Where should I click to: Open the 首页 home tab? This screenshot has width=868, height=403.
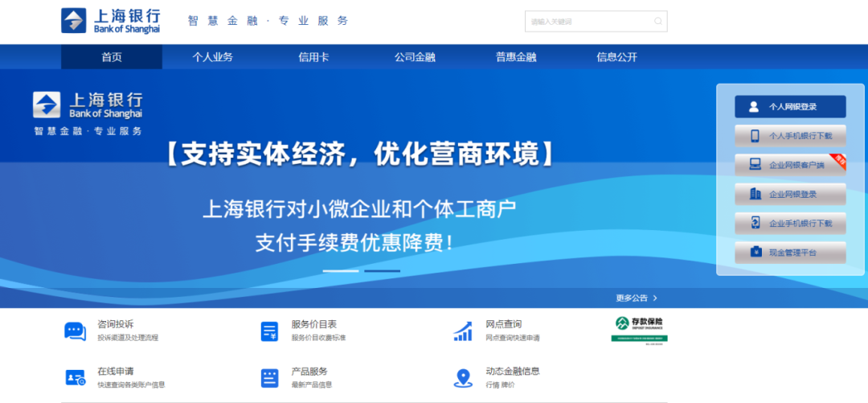[x=112, y=57]
